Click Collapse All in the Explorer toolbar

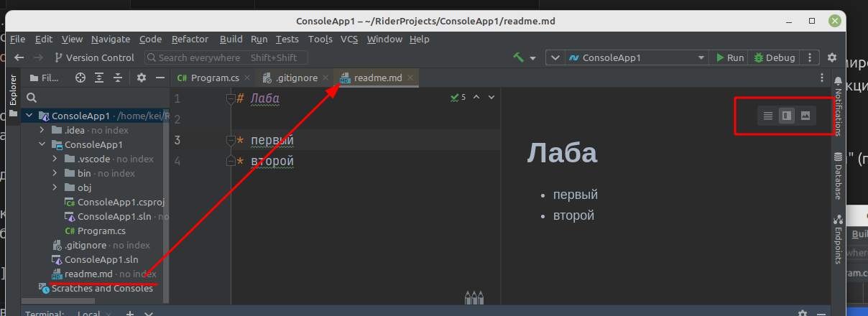[x=118, y=78]
